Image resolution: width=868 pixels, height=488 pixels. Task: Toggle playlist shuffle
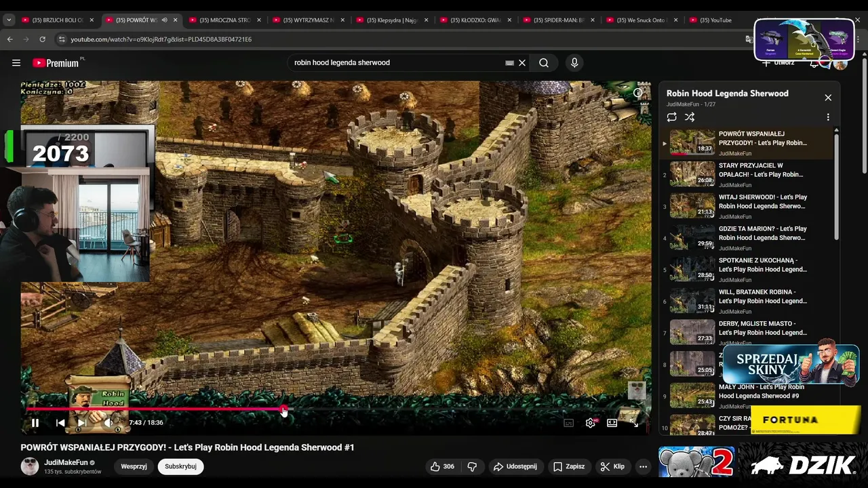point(690,117)
